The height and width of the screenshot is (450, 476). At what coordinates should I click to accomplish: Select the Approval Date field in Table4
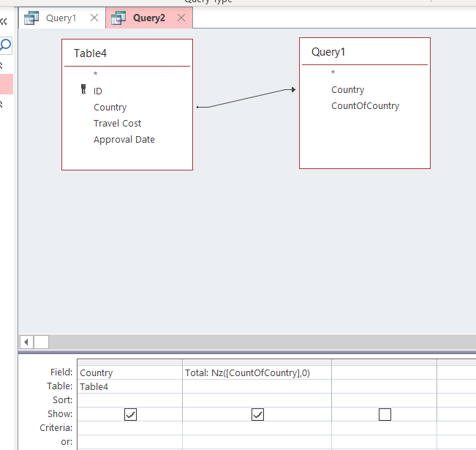pyautogui.click(x=124, y=140)
